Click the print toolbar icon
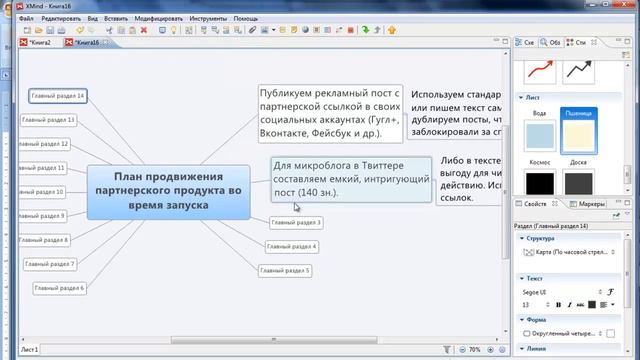The width and height of the screenshot is (640, 360). (x=62, y=30)
